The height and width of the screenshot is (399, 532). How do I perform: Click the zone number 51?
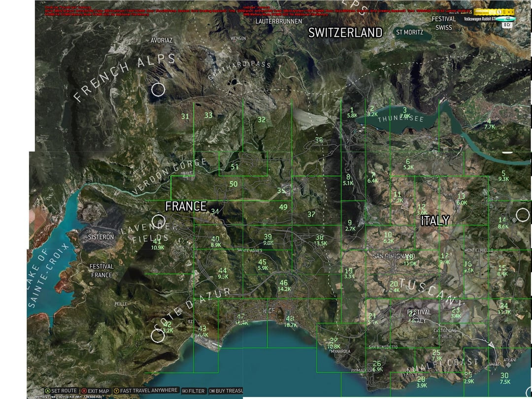point(234,167)
